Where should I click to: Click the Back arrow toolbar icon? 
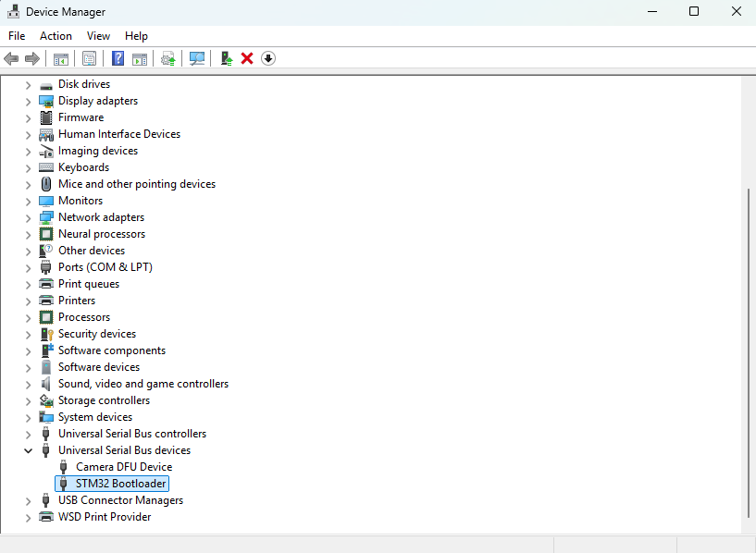(11, 59)
